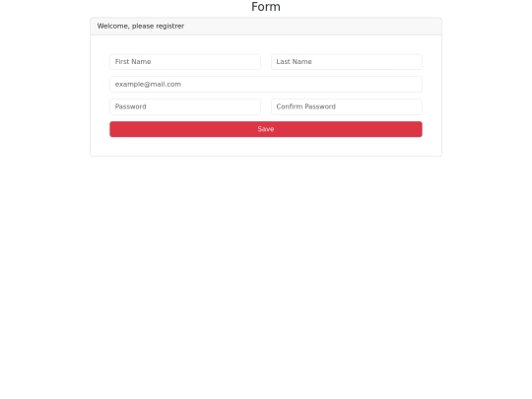
Task: Submit the form with the red Save button
Action: coord(266,129)
